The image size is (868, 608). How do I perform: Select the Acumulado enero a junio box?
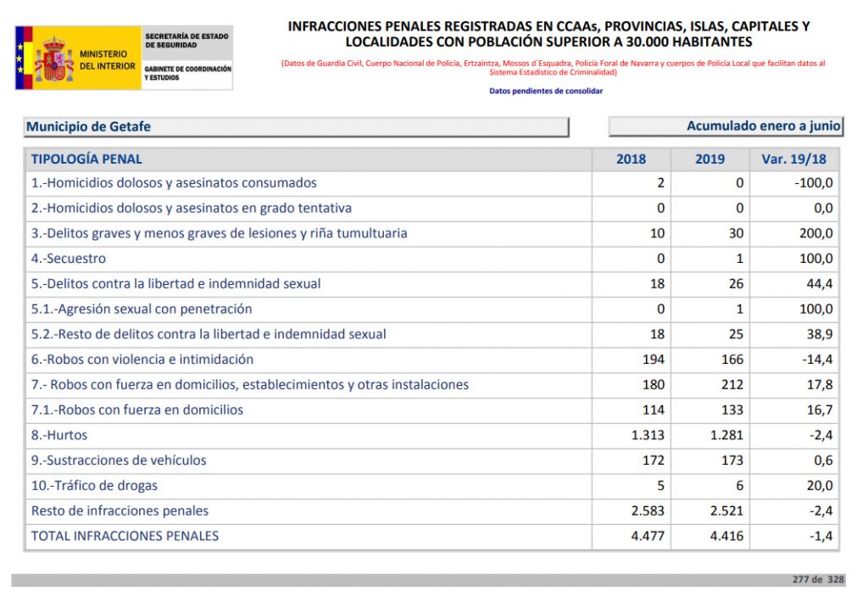(725, 126)
